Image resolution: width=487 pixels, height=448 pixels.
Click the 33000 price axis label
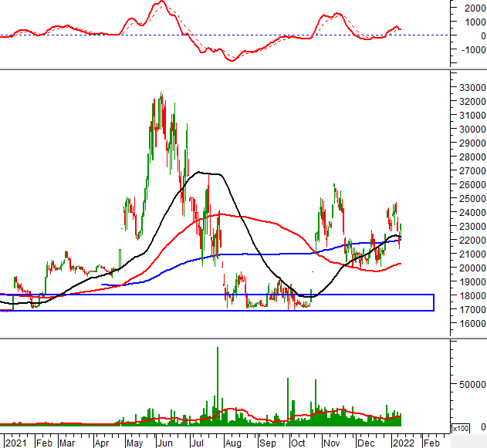coord(471,88)
